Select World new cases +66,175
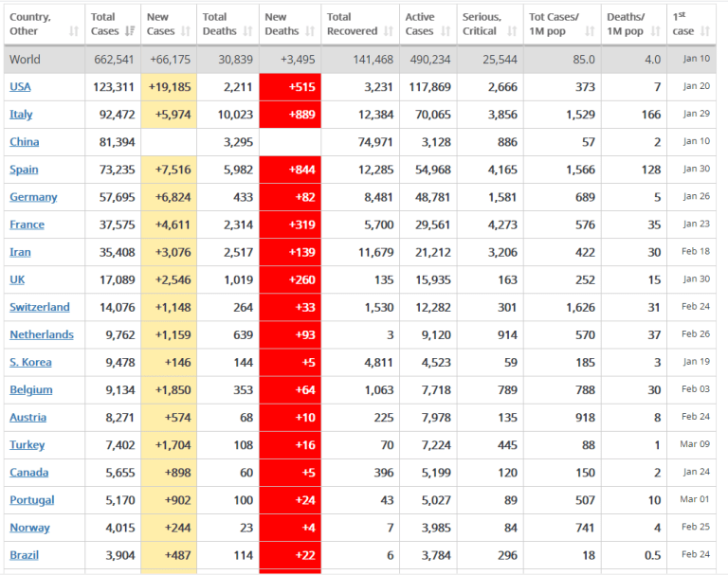Screen dimensions: 728x575 click(x=171, y=60)
